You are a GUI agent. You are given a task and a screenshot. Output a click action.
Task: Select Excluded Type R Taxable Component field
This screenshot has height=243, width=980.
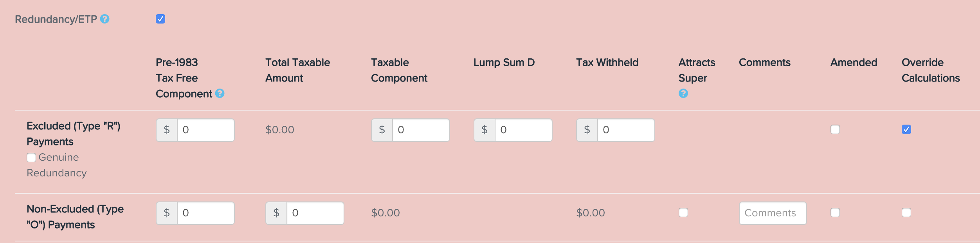coord(421,130)
